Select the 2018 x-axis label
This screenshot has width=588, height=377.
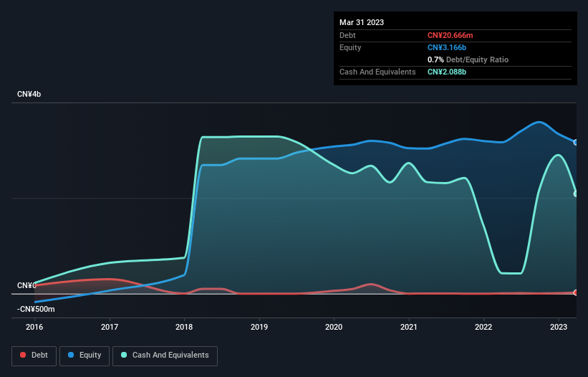[x=184, y=327]
